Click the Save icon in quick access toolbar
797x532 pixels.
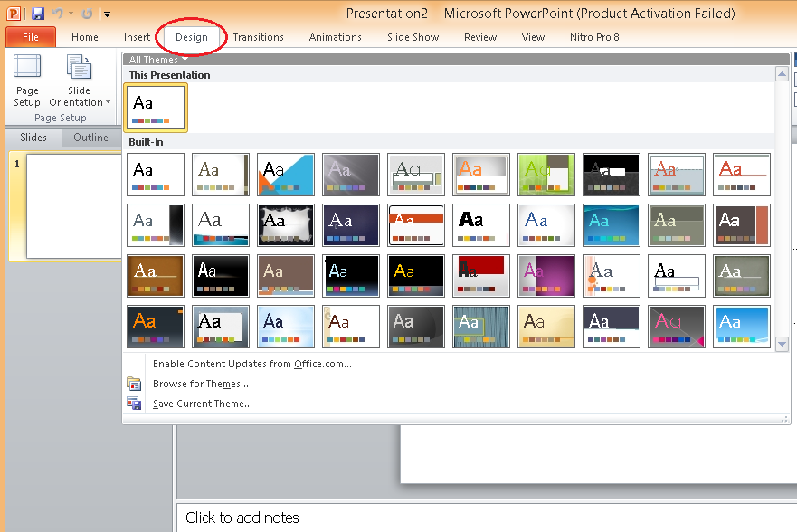[38, 14]
